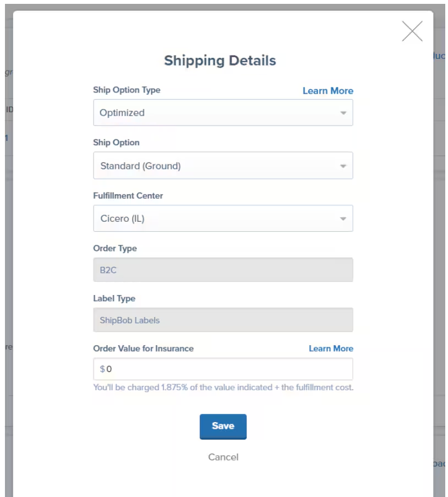Screen dimensions: 448x497
Task: Click Learn More next to Ship Option Type
Action: point(327,90)
